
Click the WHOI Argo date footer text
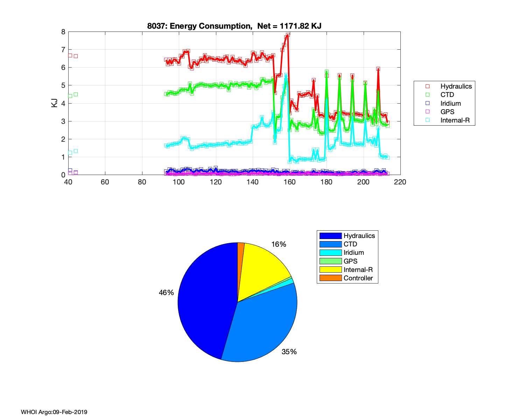[x=54, y=412]
